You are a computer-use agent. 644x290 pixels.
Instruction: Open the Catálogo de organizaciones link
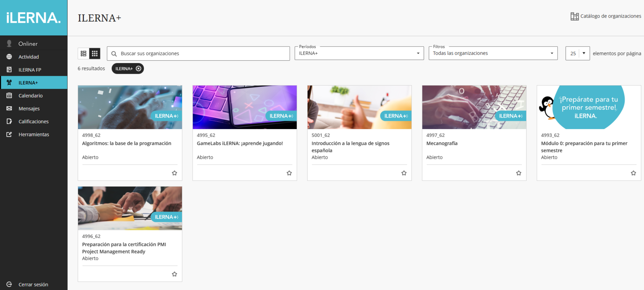pyautogui.click(x=611, y=16)
